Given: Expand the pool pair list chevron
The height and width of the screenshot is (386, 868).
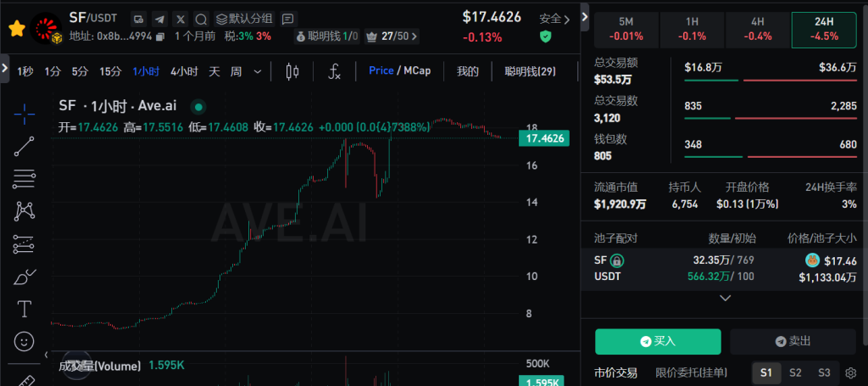Looking at the screenshot, I should [725, 298].
